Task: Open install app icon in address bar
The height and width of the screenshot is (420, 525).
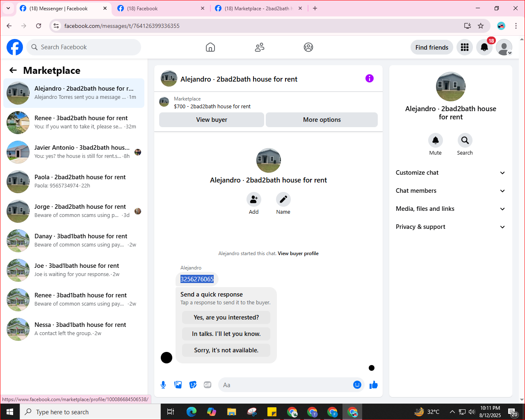Action: click(x=467, y=26)
